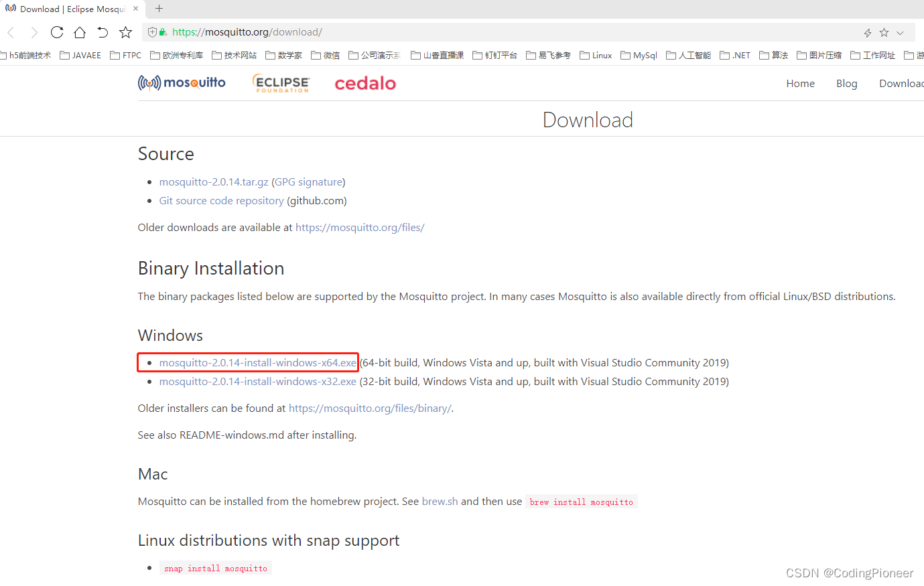Click the 'Source' heading
Screen dimensions: 924x586
(x=166, y=154)
